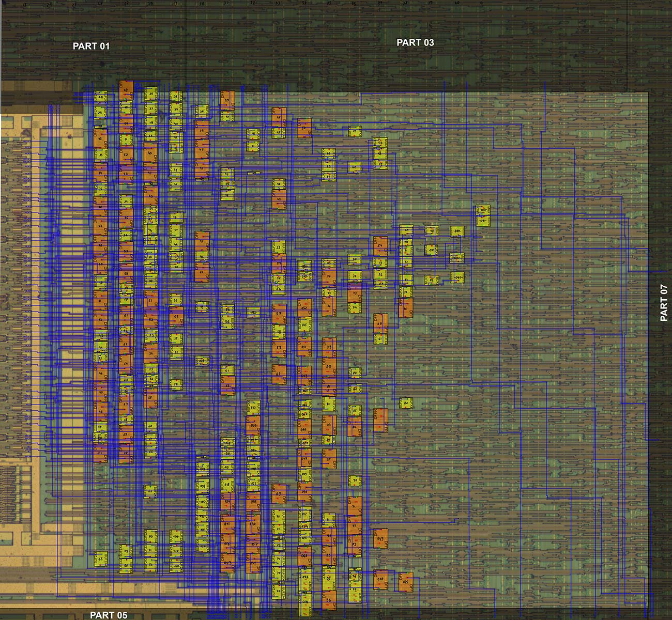Select orange DFF cell labeled 058
Viewport: 672px width, 620px height.
click(x=381, y=580)
